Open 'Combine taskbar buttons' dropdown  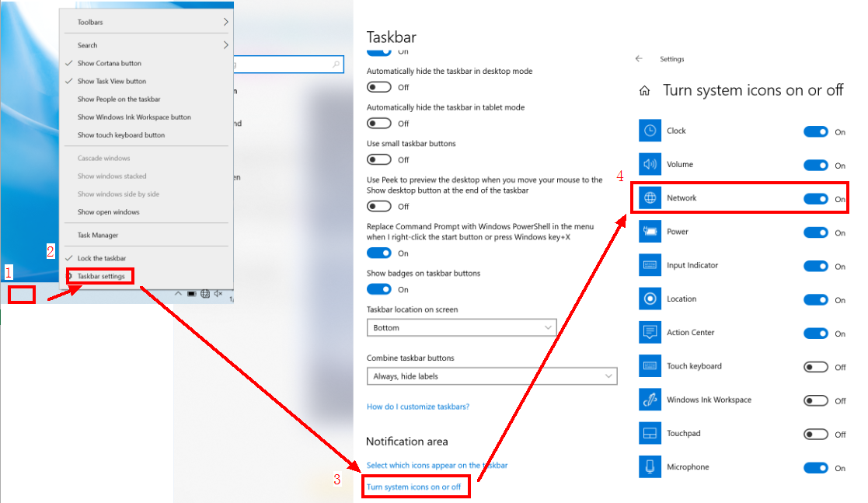tap(491, 376)
